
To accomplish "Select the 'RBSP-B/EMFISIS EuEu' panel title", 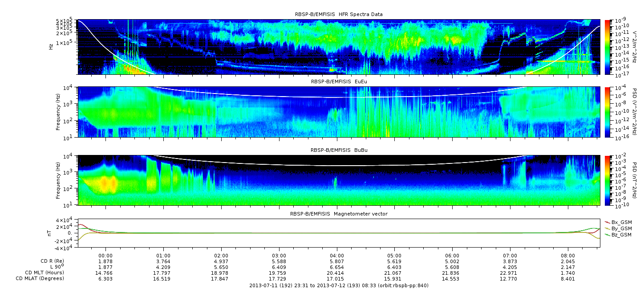I will (339, 82).
